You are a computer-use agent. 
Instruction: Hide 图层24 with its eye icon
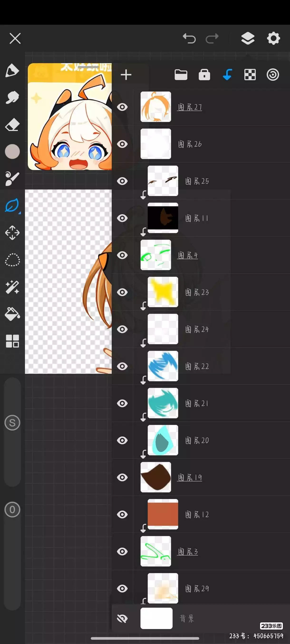(122, 329)
